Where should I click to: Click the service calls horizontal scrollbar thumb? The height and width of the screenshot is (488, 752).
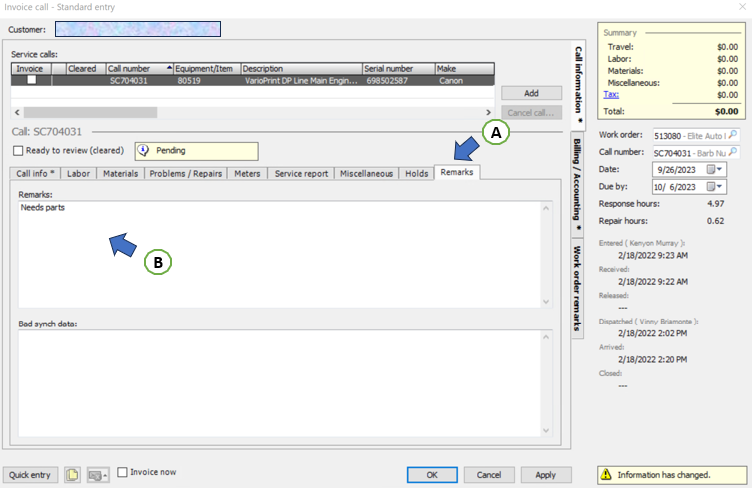coord(91,112)
